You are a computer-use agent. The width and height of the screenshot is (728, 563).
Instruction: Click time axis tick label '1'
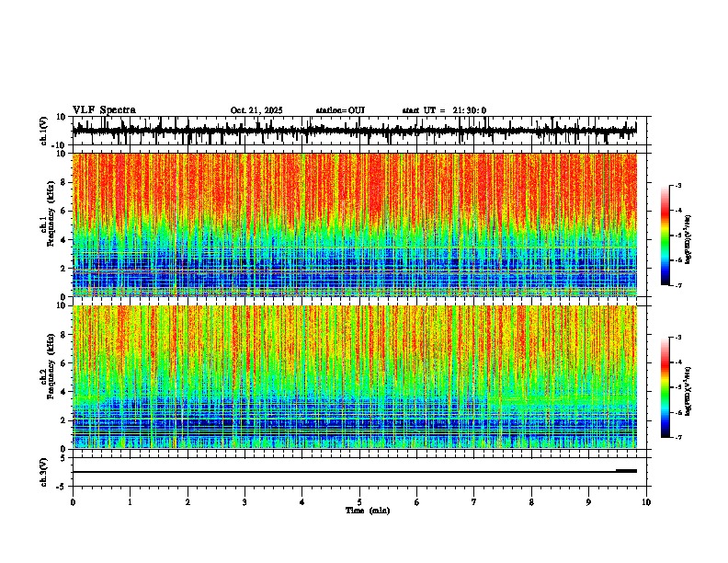[130, 502]
